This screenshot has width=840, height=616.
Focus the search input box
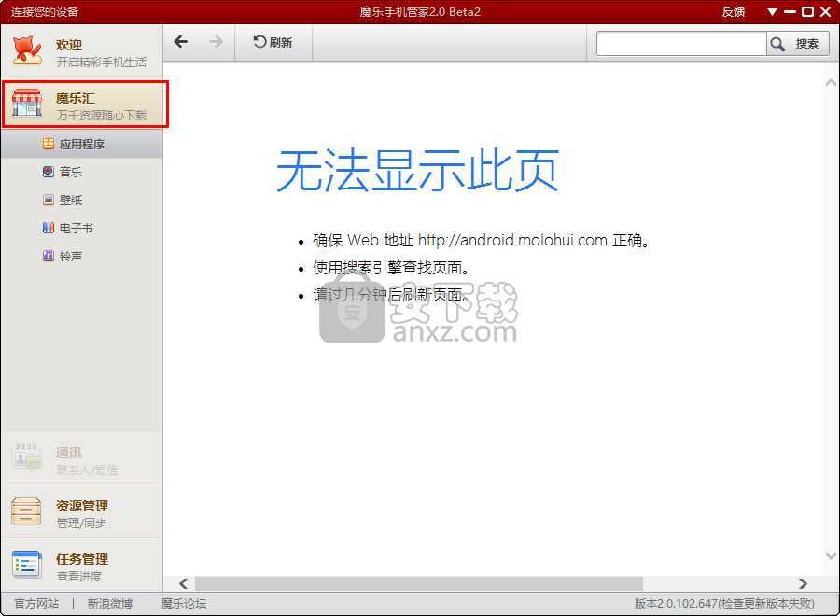[x=681, y=43]
